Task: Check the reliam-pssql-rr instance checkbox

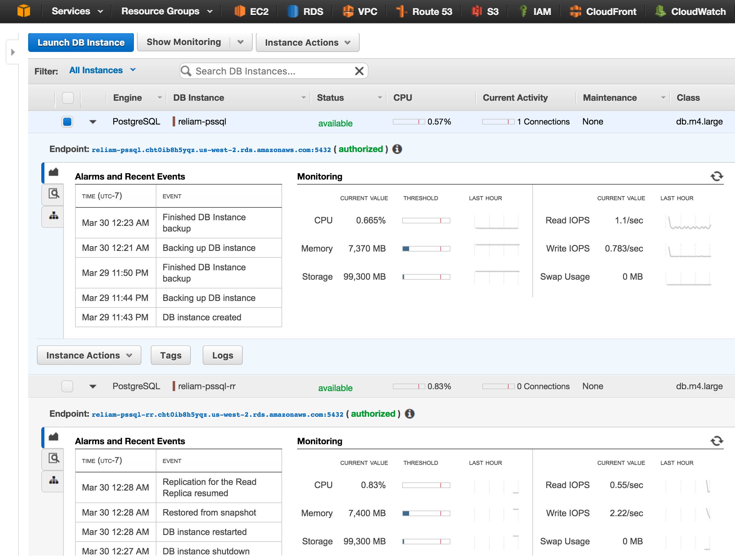Action: pyautogui.click(x=67, y=386)
